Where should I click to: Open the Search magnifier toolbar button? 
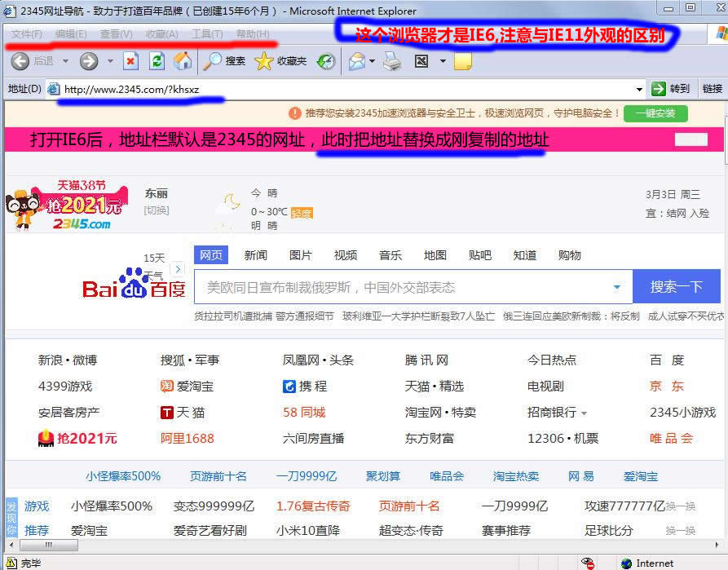pyautogui.click(x=224, y=61)
